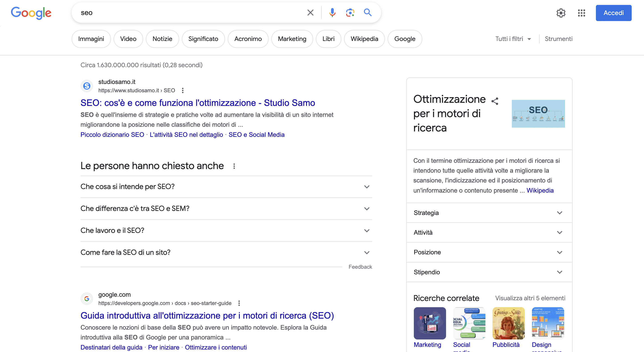Open options menu for studiosamo.it result
Image resolution: width=644 pixels, height=352 pixels.
[x=183, y=90]
